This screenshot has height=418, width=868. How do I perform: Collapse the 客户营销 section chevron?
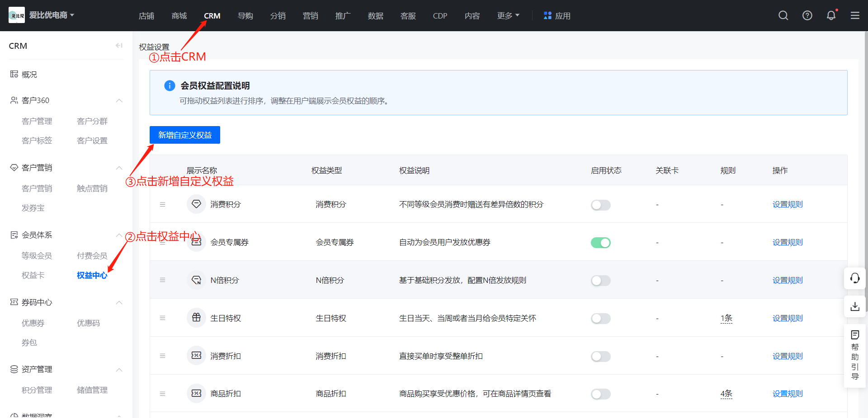[x=119, y=168]
